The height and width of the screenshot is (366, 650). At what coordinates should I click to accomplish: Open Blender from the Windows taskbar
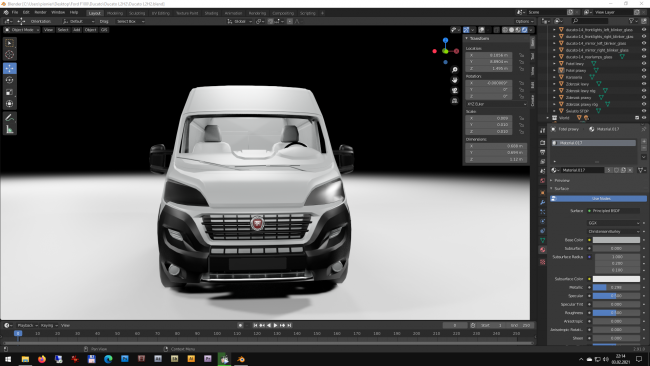241,359
